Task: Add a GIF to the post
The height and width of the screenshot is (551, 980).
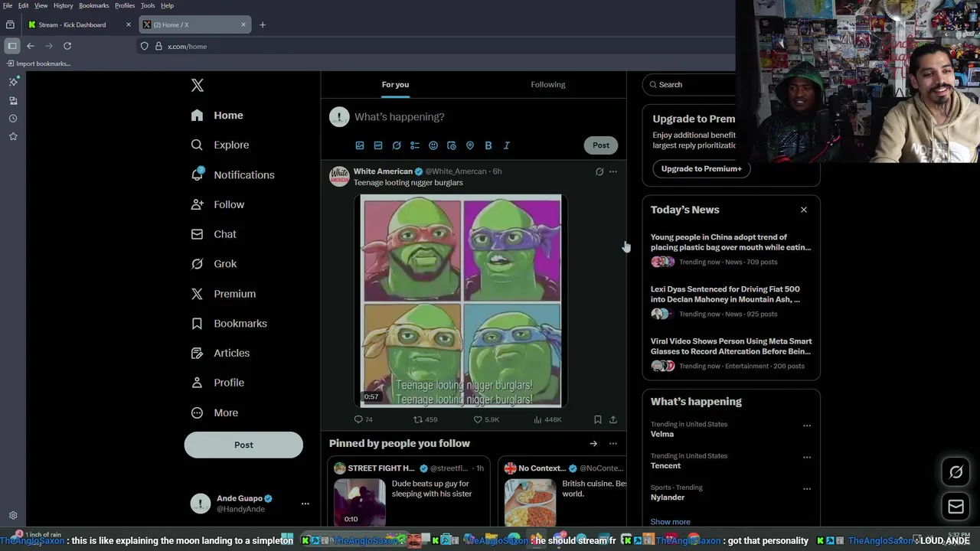Action: point(378,145)
